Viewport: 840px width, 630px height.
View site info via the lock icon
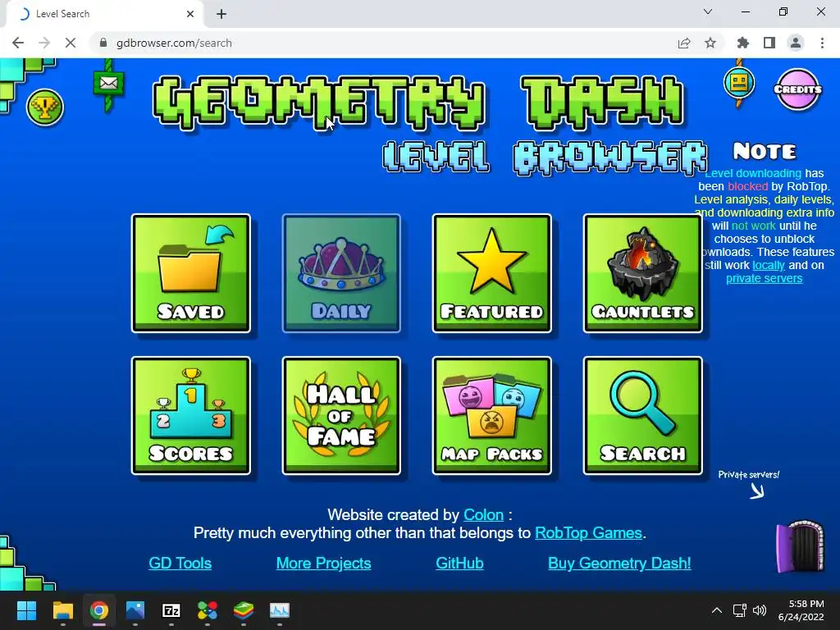coord(103,43)
